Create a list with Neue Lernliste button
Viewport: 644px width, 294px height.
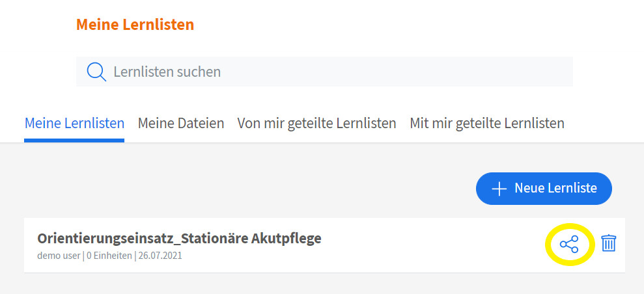(544, 189)
